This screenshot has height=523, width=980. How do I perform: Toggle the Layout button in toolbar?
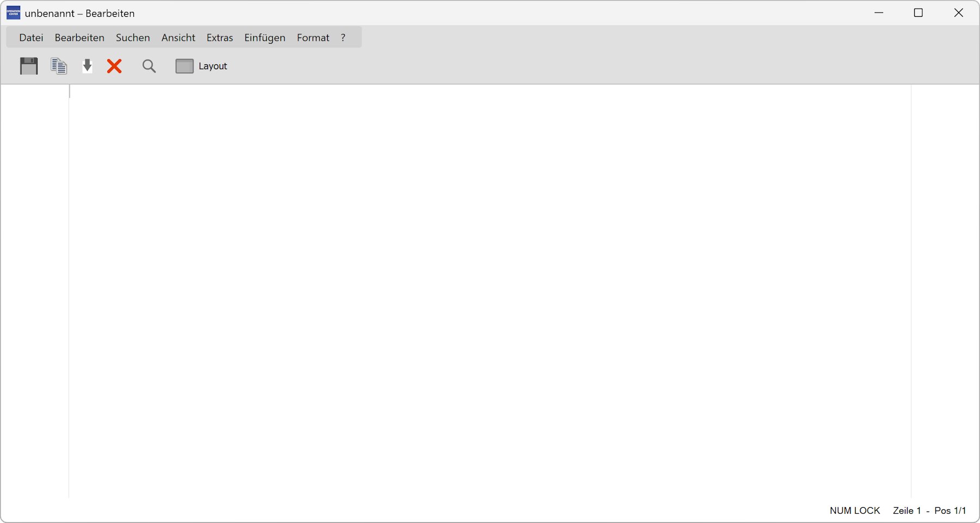201,66
